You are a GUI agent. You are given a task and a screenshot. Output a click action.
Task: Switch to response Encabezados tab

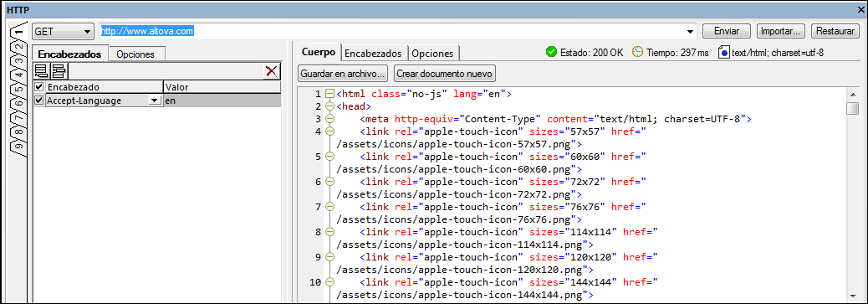pos(373,54)
